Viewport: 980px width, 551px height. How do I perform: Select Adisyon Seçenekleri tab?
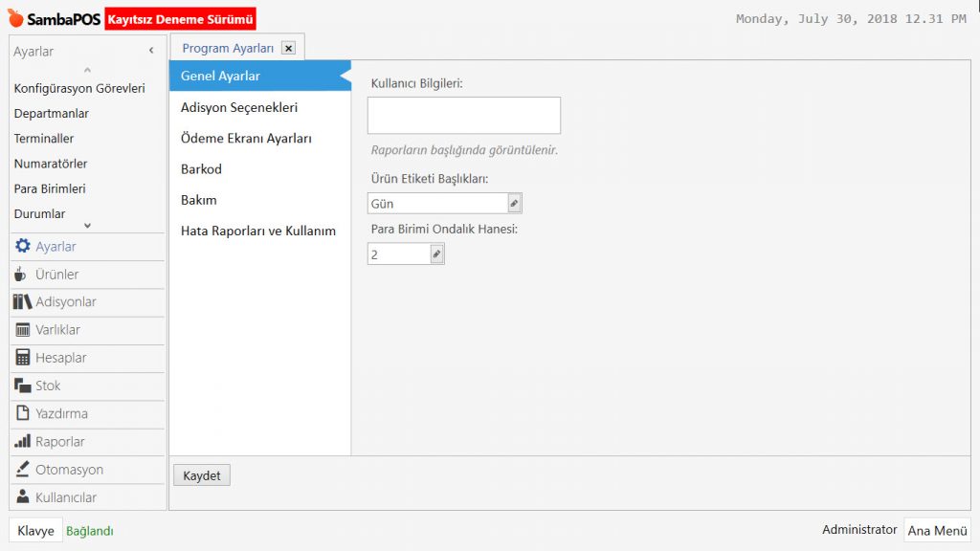pos(239,107)
